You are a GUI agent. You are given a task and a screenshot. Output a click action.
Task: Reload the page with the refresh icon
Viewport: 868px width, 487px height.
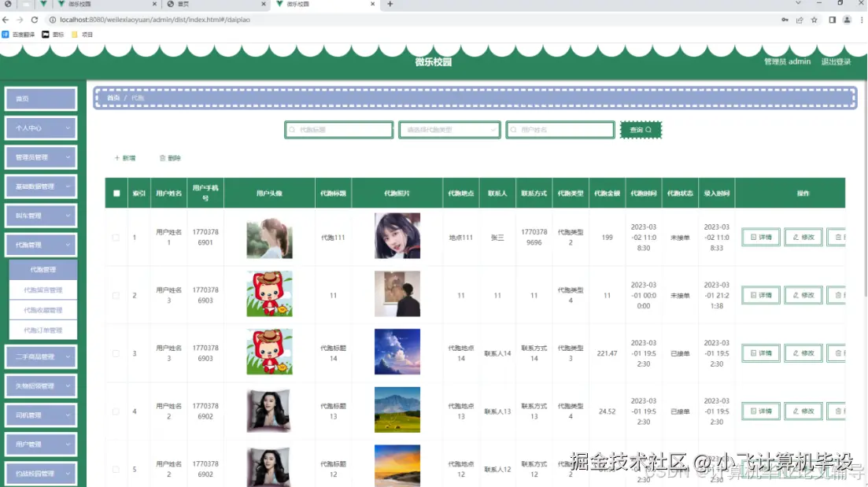pos(35,20)
